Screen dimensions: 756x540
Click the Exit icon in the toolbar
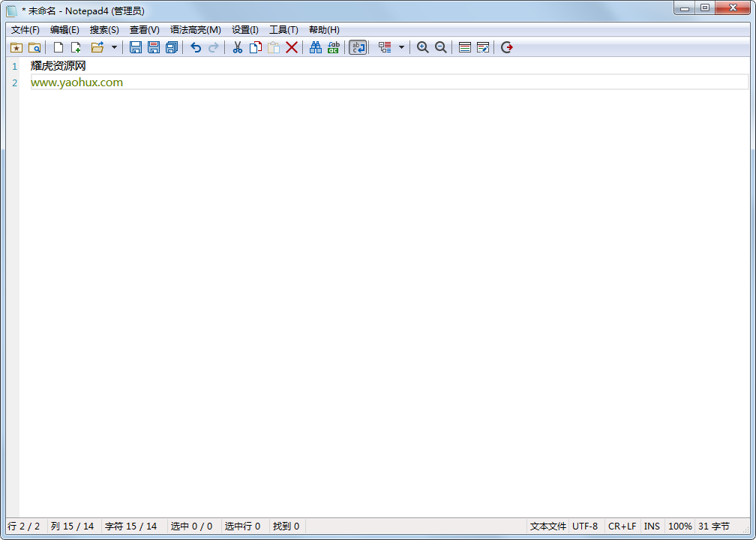pos(507,47)
